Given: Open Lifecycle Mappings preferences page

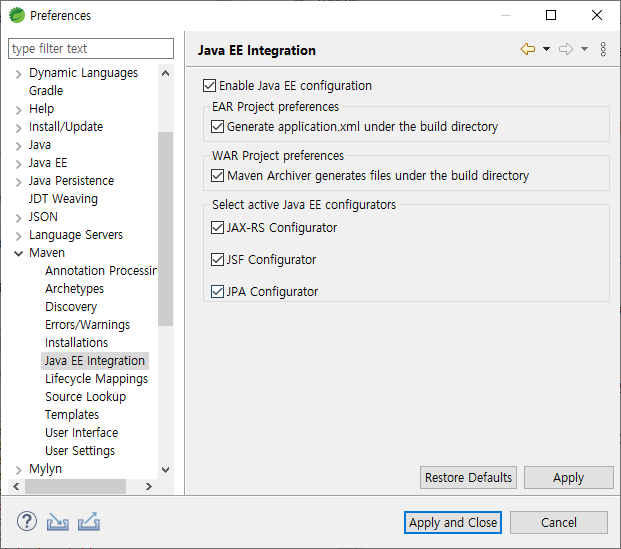Looking at the screenshot, I should click(97, 379).
